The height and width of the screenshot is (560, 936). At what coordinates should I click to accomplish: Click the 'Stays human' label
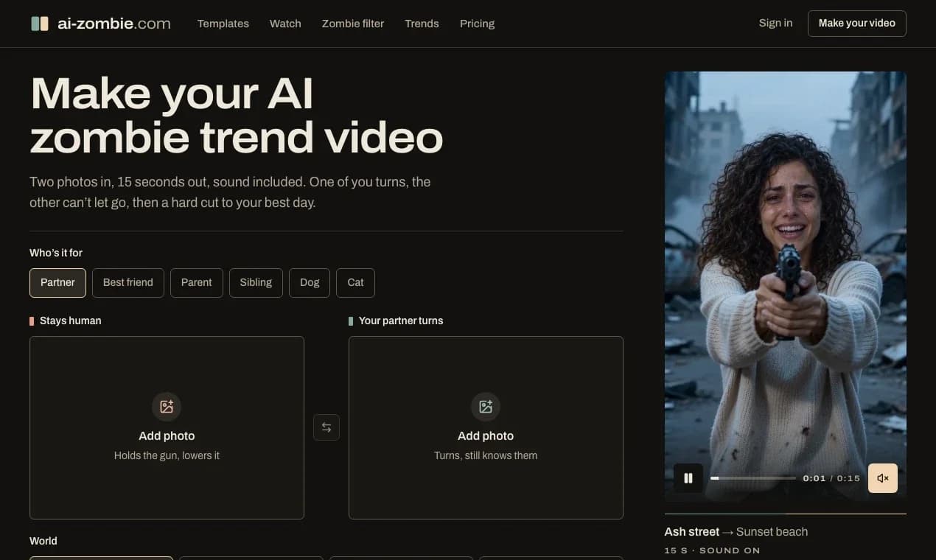(x=71, y=321)
